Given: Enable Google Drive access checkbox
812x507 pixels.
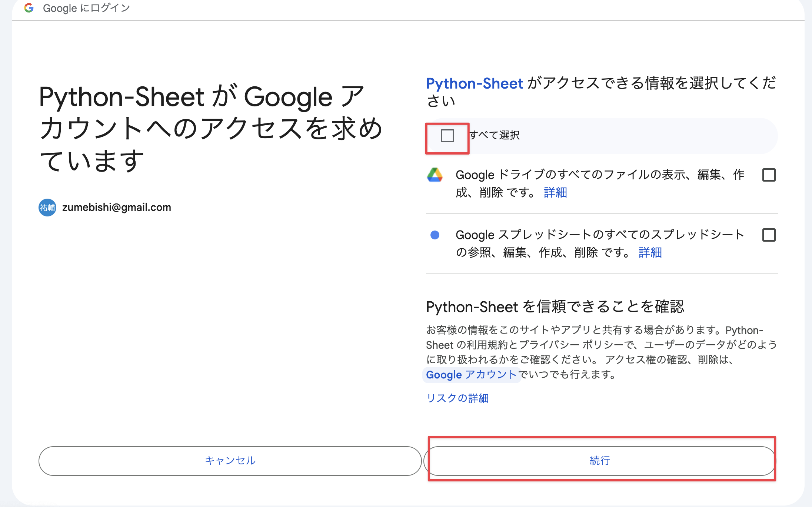Looking at the screenshot, I should [x=769, y=175].
